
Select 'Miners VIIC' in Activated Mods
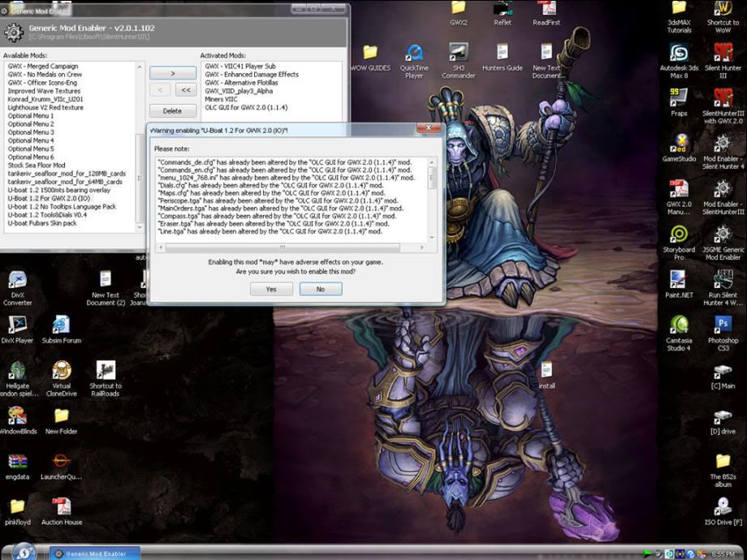click(221, 99)
